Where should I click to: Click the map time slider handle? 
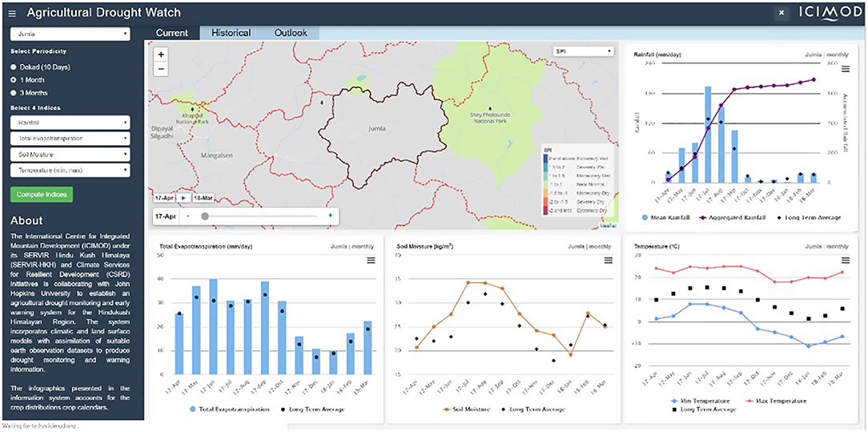[x=205, y=216]
